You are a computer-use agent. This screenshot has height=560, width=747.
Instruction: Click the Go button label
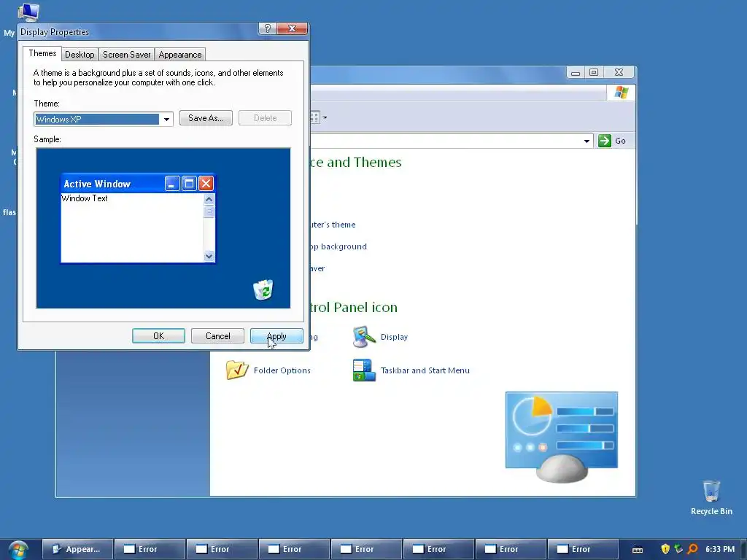(620, 141)
